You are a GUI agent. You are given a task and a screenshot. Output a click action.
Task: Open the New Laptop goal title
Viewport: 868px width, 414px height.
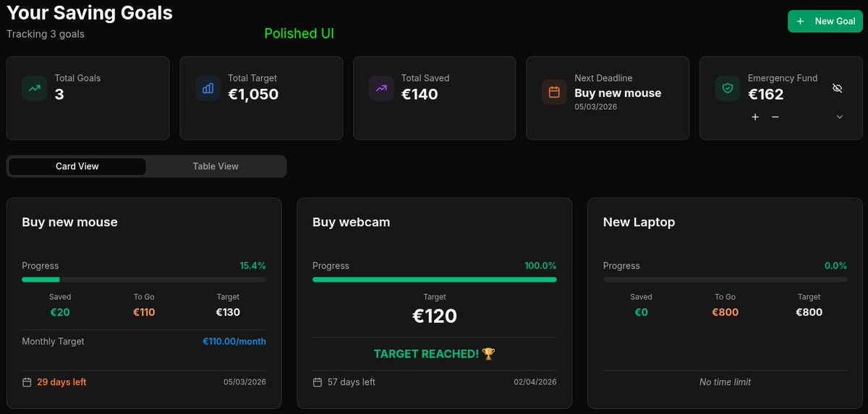pyautogui.click(x=639, y=223)
